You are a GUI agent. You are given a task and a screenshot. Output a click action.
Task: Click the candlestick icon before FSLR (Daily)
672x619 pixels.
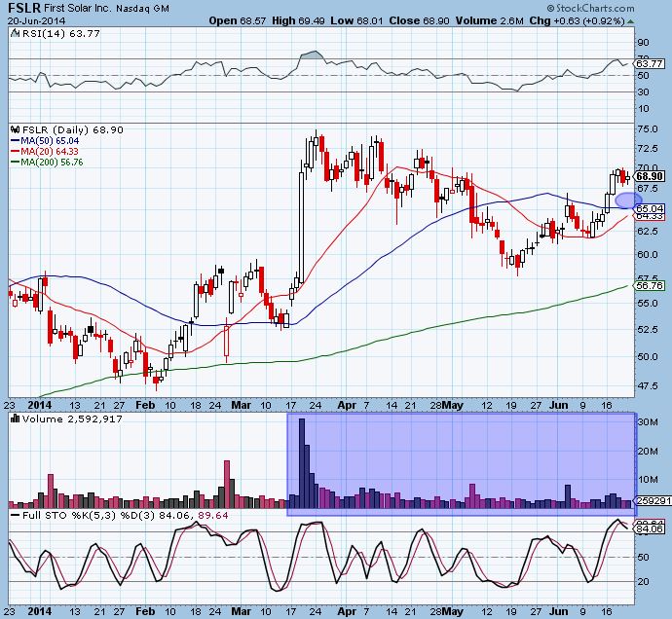[16, 129]
